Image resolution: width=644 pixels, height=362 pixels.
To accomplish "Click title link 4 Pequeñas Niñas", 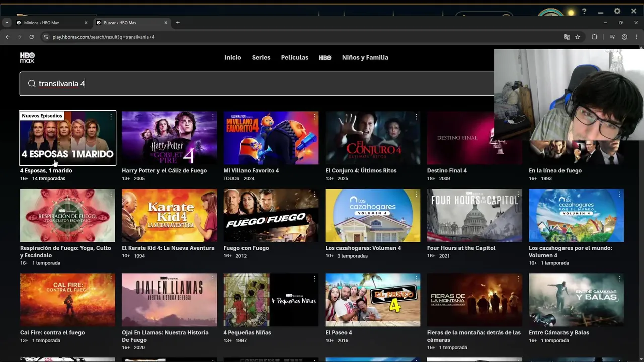I will [x=248, y=333].
